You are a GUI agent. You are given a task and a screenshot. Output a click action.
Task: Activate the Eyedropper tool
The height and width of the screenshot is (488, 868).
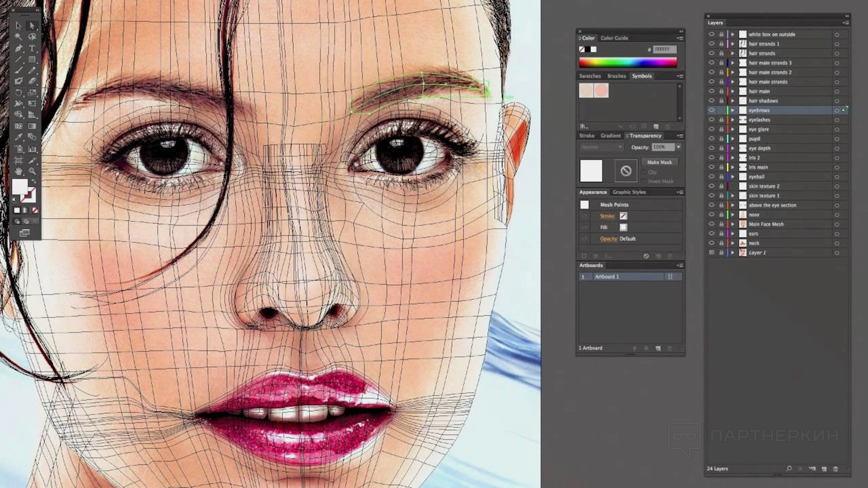[19, 137]
